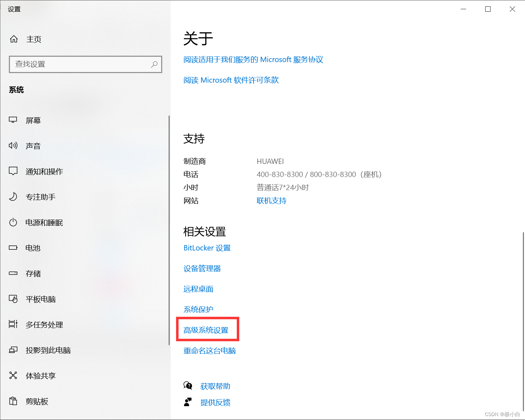The height and width of the screenshot is (420, 525).
Task: Open the 主页 label in sidebar
Action: tap(34, 39)
